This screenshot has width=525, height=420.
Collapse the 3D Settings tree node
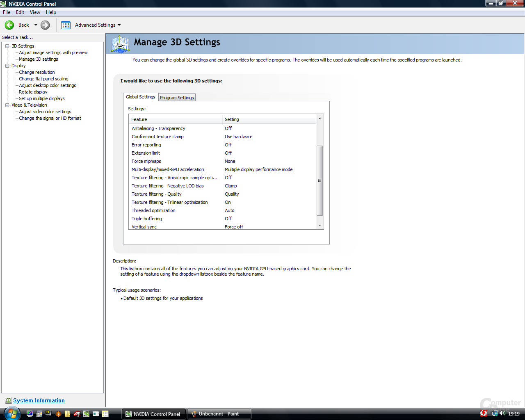point(7,46)
